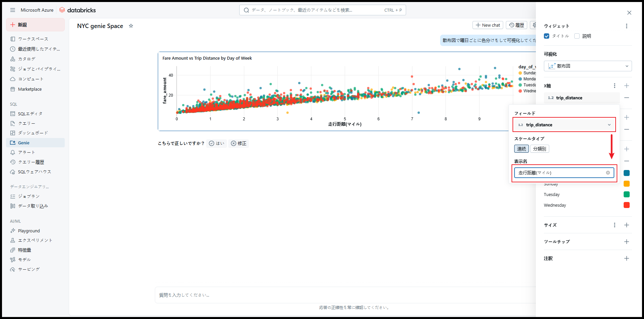The height and width of the screenshot is (319, 644).
Task: Remove the trip_distance X-axis field
Action: pyautogui.click(x=626, y=98)
